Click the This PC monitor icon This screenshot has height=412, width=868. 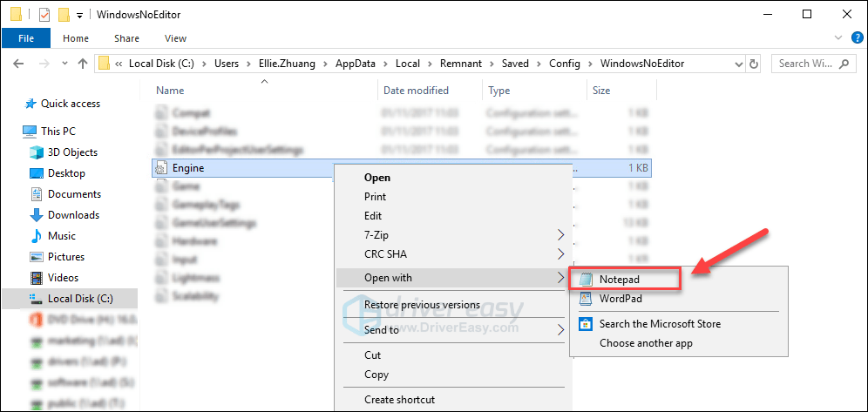click(x=30, y=132)
